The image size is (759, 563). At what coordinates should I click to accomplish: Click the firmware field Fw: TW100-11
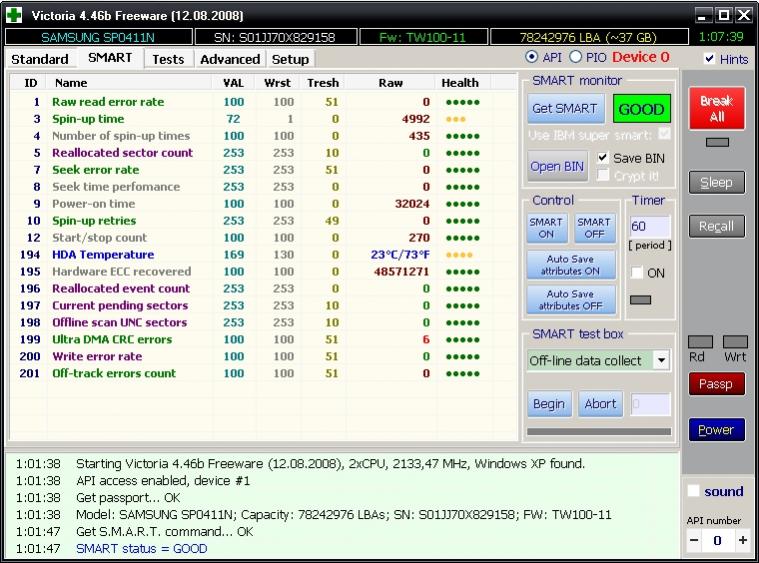(x=423, y=37)
